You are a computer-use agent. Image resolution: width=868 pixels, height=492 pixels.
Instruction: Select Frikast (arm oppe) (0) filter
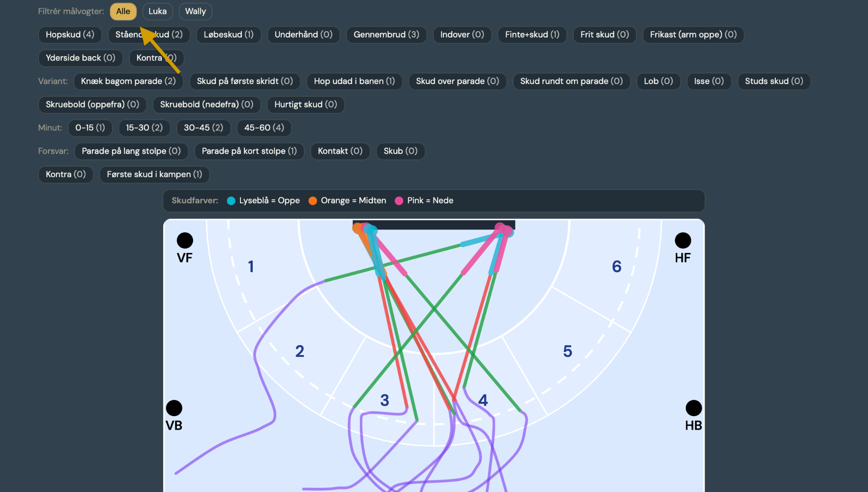693,35
